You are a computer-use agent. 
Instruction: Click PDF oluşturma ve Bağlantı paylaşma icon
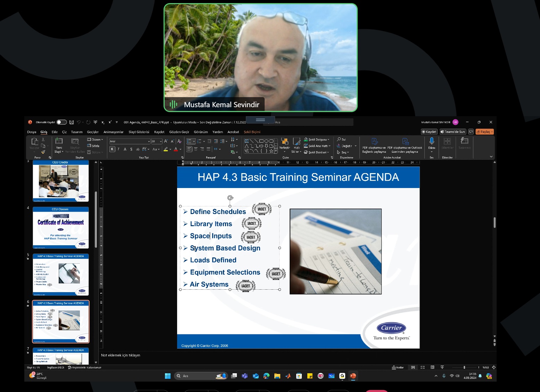click(x=374, y=142)
